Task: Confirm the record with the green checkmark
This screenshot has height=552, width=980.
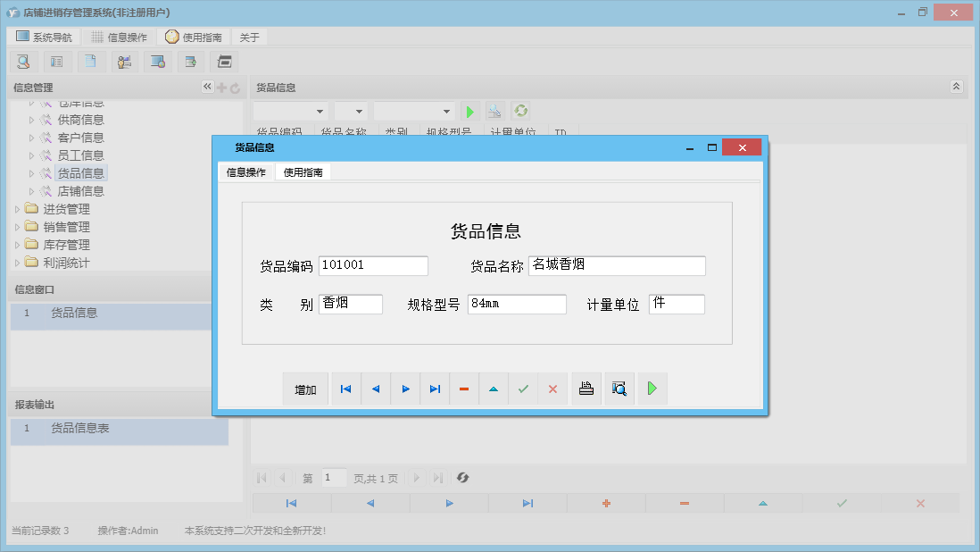Action: point(523,389)
